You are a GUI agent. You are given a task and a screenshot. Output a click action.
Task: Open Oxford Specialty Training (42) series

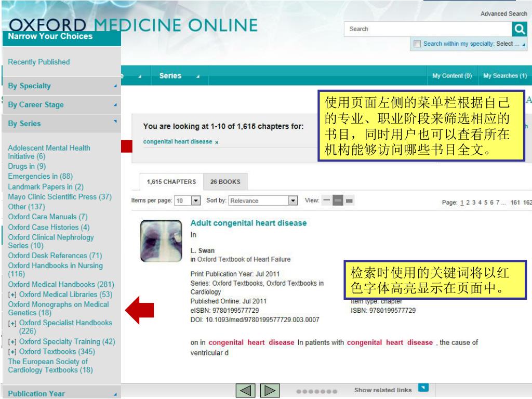point(67,342)
